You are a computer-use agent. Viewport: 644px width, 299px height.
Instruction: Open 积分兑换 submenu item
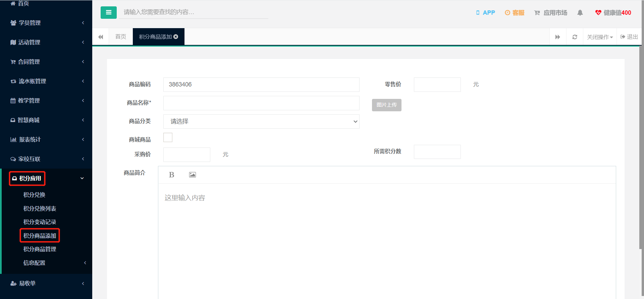click(34, 195)
